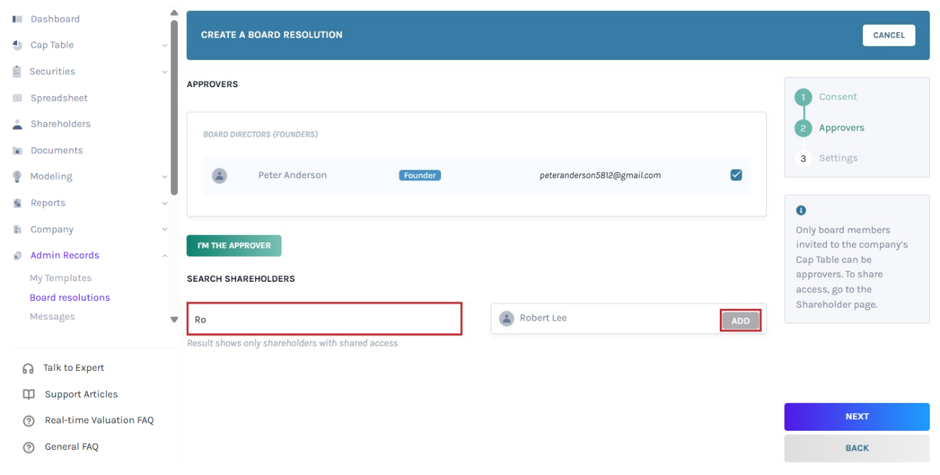The width and height of the screenshot is (940, 475).
Task: Cancel the board resolution creation
Action: 888,35
